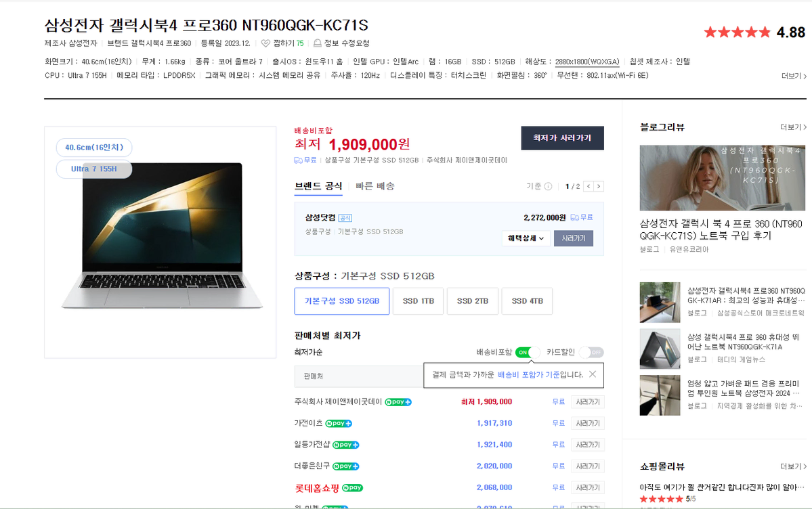The height and width of the screenshot is (509, 812).
Task: Switch to 빠른 배송 tab
Action: (375, 186)
